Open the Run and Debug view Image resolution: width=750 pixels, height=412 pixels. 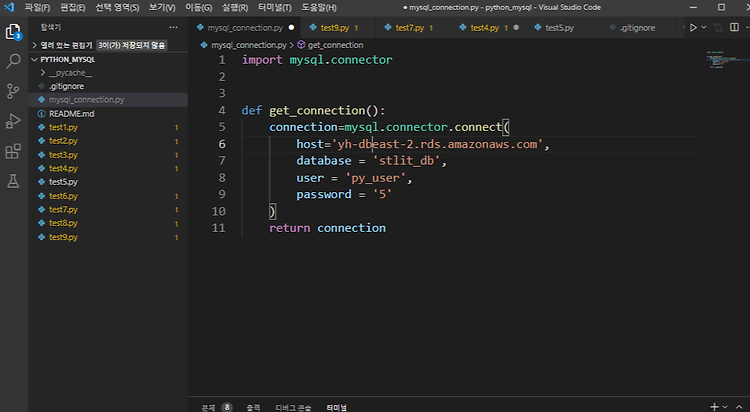(13, 121)
